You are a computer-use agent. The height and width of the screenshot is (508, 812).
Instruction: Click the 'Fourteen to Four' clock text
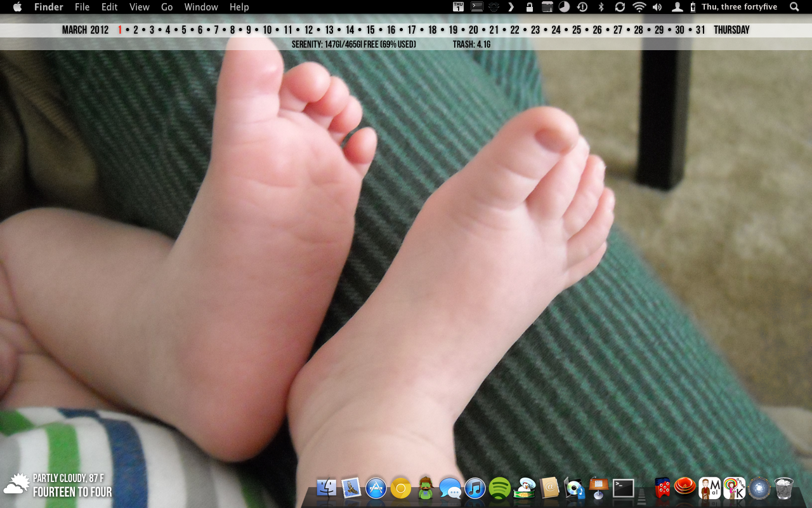(72, 492)
